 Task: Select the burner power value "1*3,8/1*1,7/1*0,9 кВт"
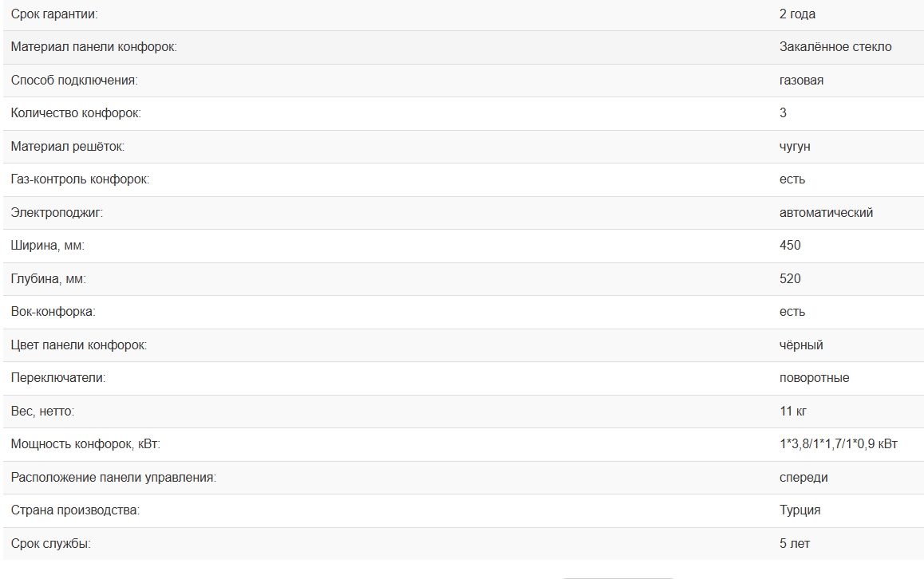coord(838,444)
